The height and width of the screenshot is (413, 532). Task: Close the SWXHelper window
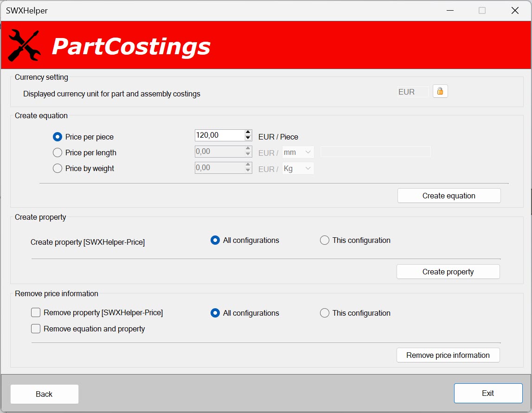coord(515,11)
